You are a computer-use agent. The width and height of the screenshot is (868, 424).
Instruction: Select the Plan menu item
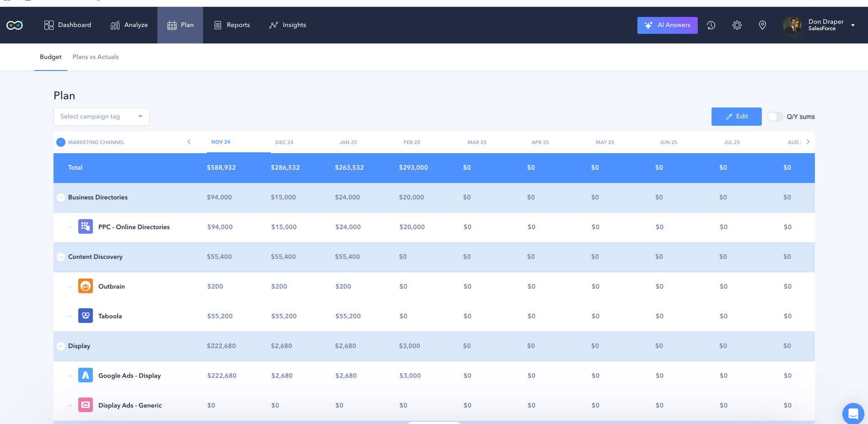(x=180, y=25)
